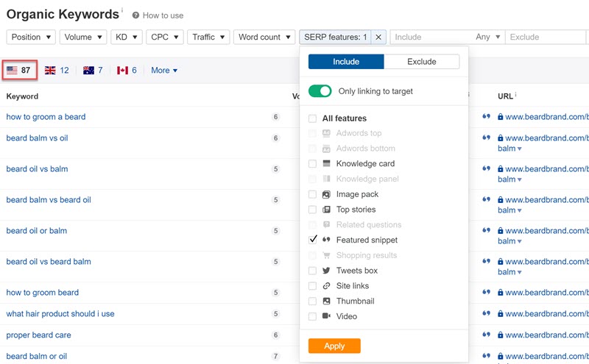Click the 7 badge beside beard balm or oil
Image resolution: width=589 pixels, height=364 pixels.
[275, 356]
